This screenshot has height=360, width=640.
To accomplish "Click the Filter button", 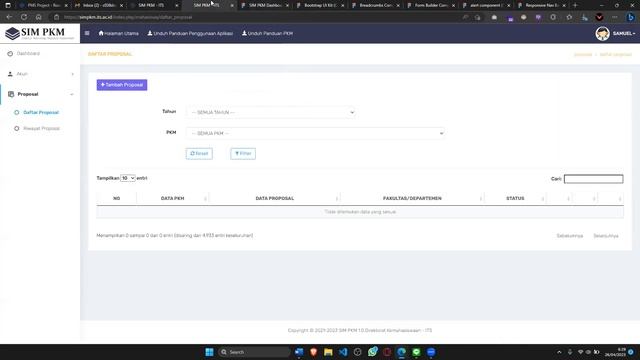I will [x=243, y=153].
